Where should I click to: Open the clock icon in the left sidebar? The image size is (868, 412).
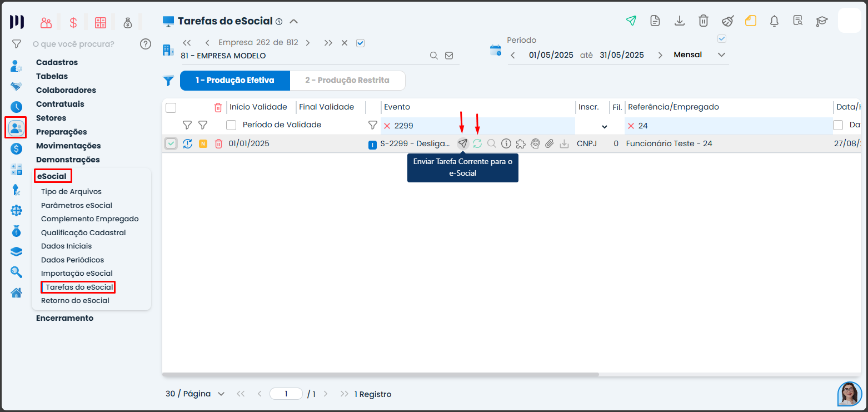pos(16,107)
